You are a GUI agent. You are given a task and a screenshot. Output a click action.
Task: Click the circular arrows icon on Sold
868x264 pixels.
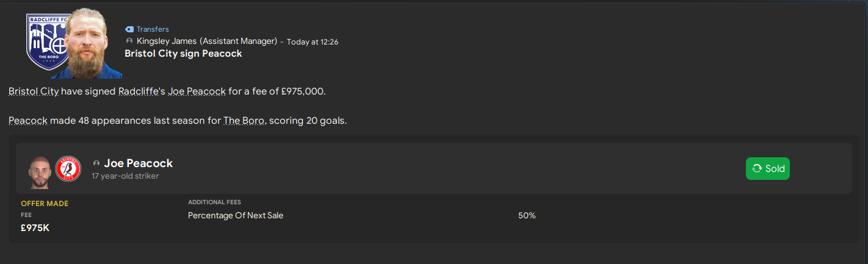coord(757,169)
